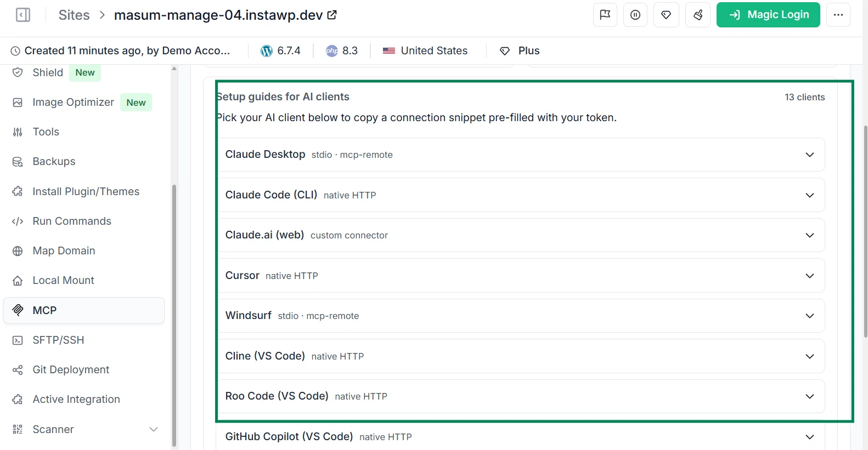Click the diamond icon button

[x=666, y=15]
